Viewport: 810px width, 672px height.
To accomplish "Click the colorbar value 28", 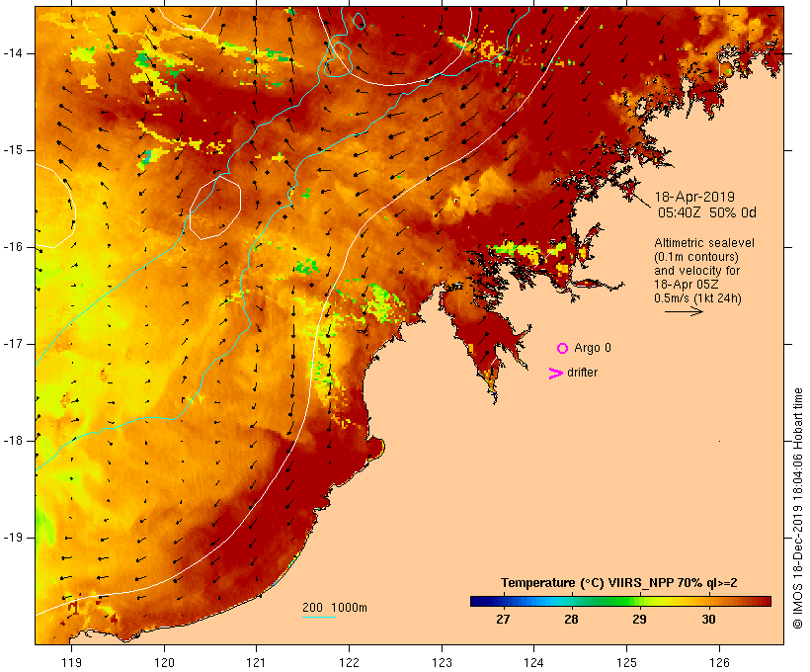I will pyautogui.click(x=571, y=620).
